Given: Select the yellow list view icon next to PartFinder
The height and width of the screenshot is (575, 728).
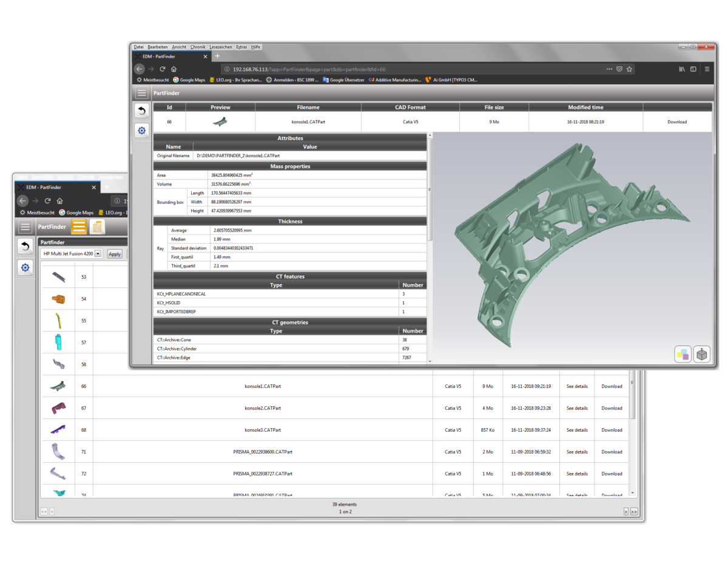Looking at the screenshot, I should (x=78, y=226).
